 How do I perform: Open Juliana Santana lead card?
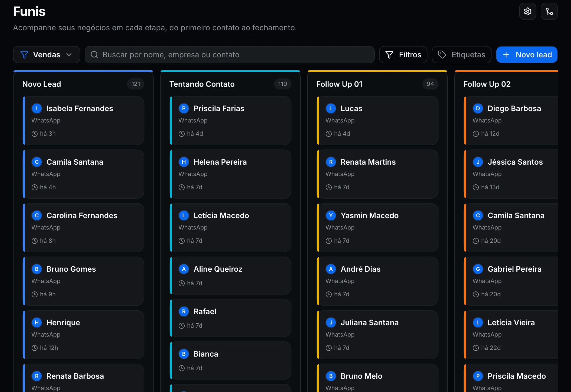click(377, 335)
